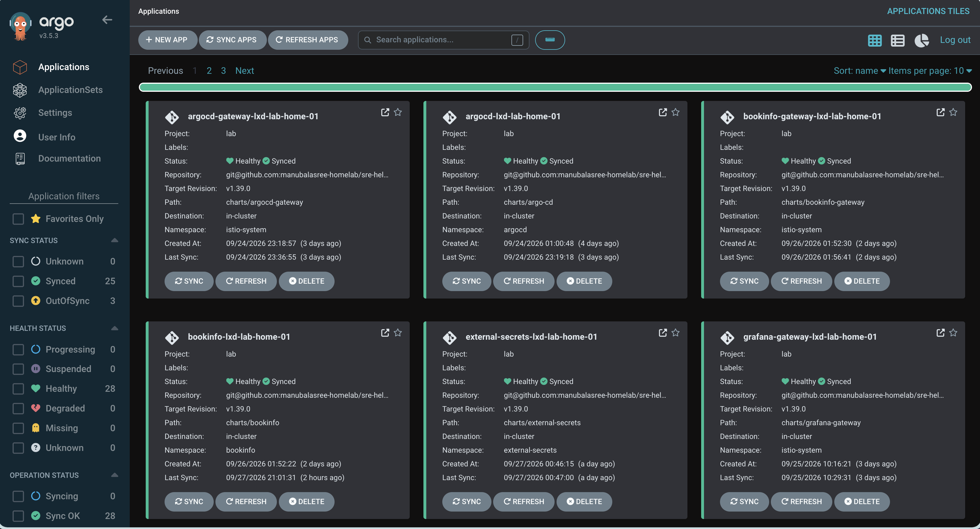Check the OutOfSync filter checkbox
The image size is (980, 529).
tap(18, 301)
